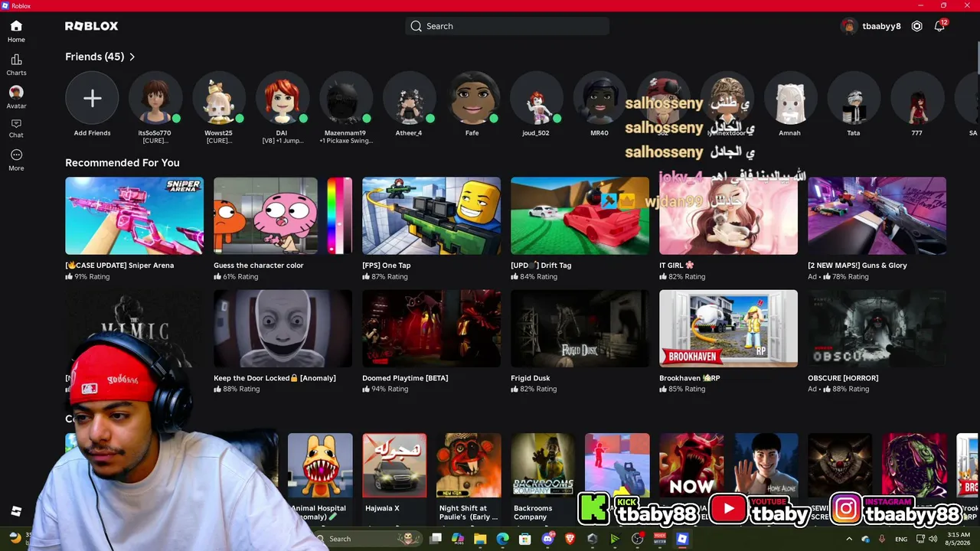
Task: Open the 'IT GIRL' game title
Action: point(677,266)
